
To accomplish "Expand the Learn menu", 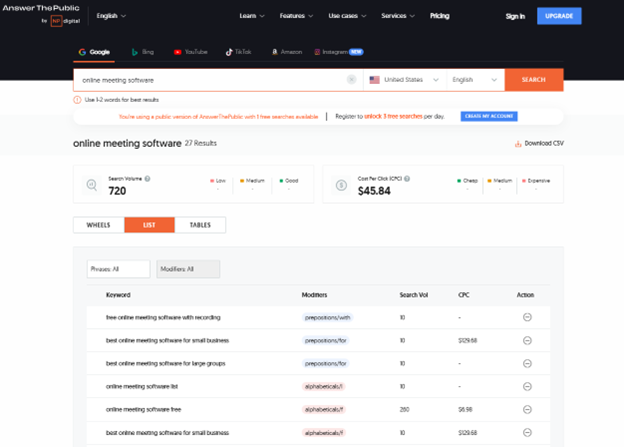I will pyautogui.click(x=252, y=16).
